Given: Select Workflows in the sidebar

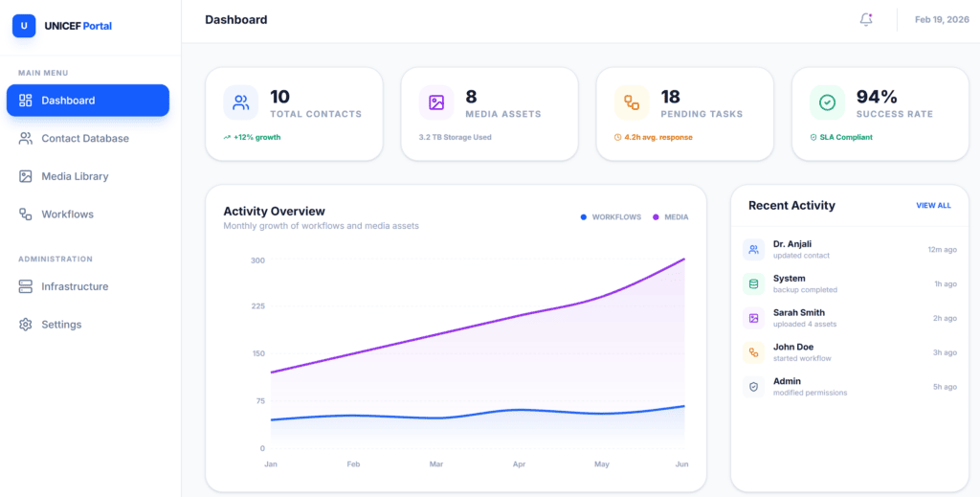Looking at the screenshot, I should pos(67,215).
